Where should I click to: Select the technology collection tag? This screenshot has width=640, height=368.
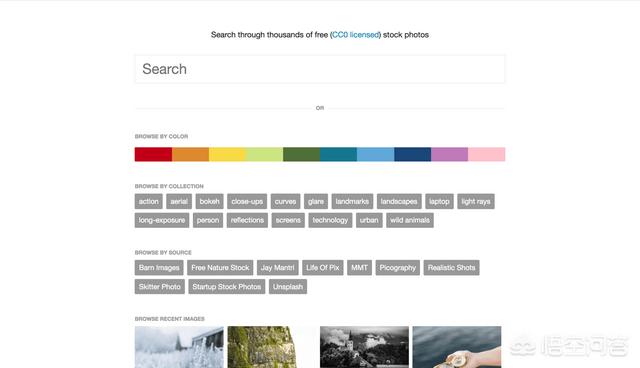[330, 220]
